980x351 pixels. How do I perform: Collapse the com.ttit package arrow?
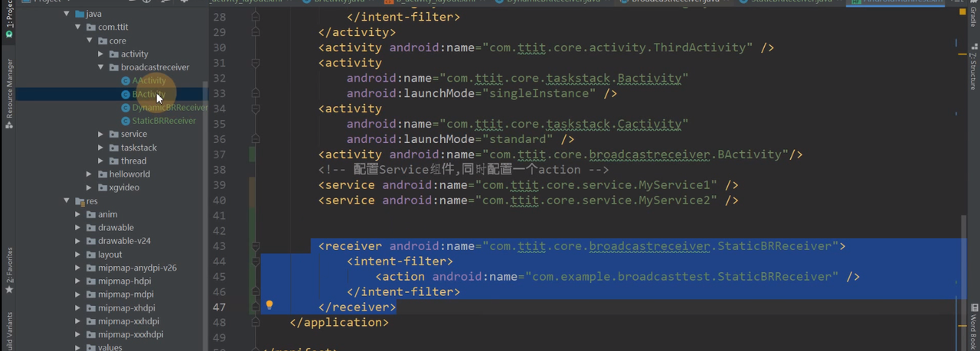coord(79,28)
